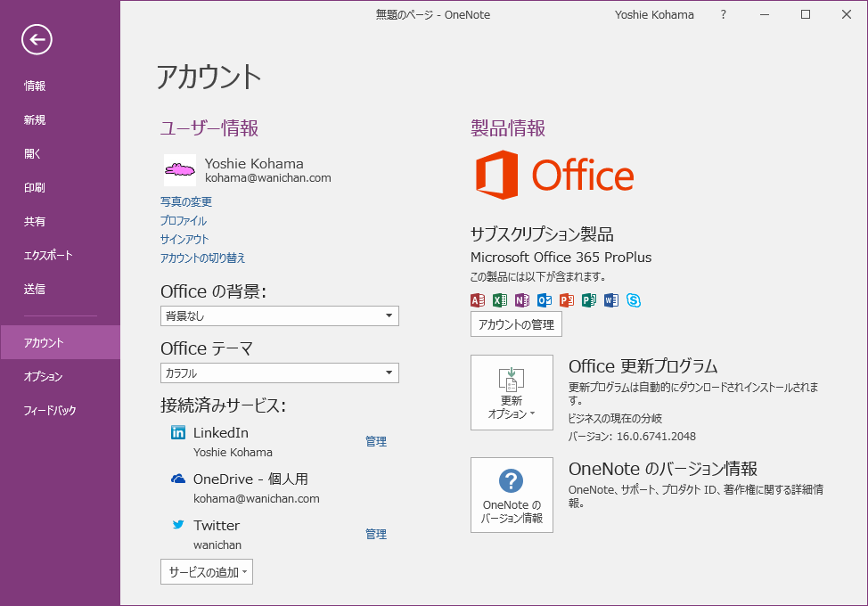This screenshot has width=868, height=606.
Task: Open the サービスの追加 dropdown button
Action: click(x=207, y=571)
